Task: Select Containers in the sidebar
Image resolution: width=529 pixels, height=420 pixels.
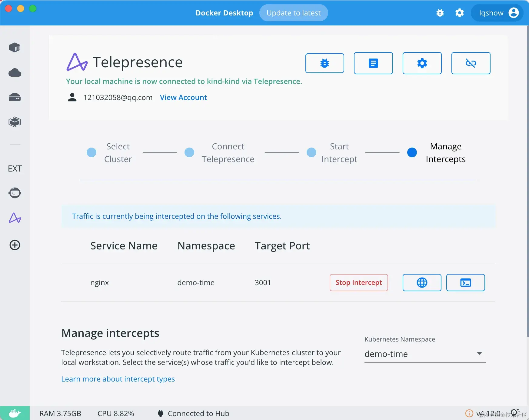Action: click(15, 47)
